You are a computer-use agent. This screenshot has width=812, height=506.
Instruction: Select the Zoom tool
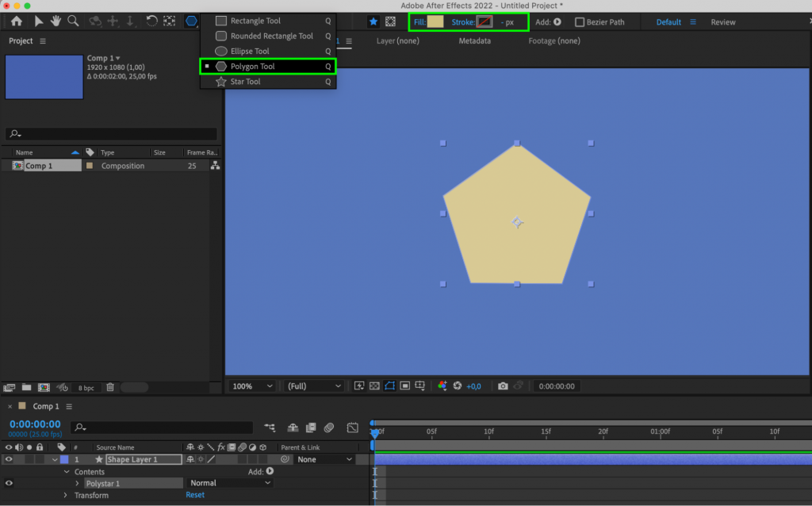coord(72,21)
